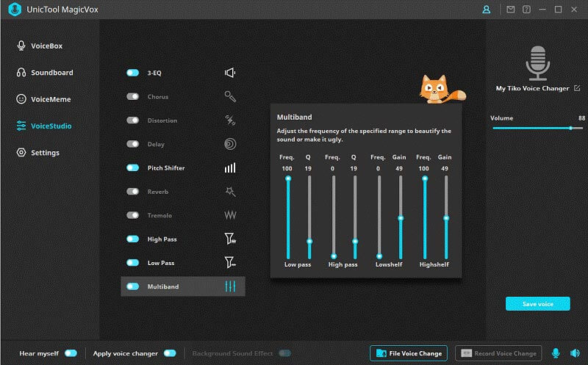Screen dimensions: 588x365
Task: Click the Multiband sliders icon
Action: 230,286
